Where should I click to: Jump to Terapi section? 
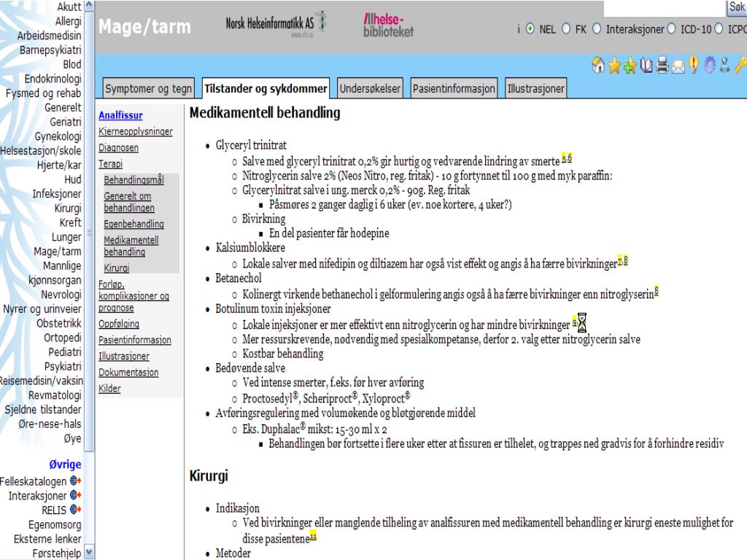click(x=111, y=164)
